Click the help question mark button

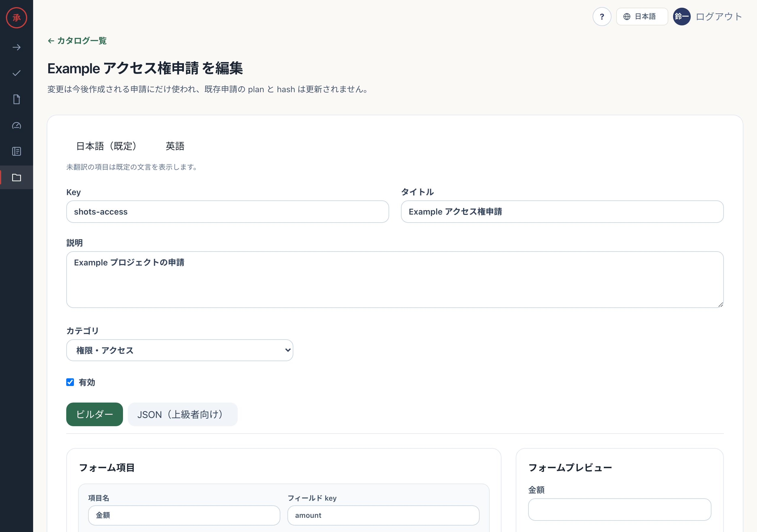(x=602, y=17)
